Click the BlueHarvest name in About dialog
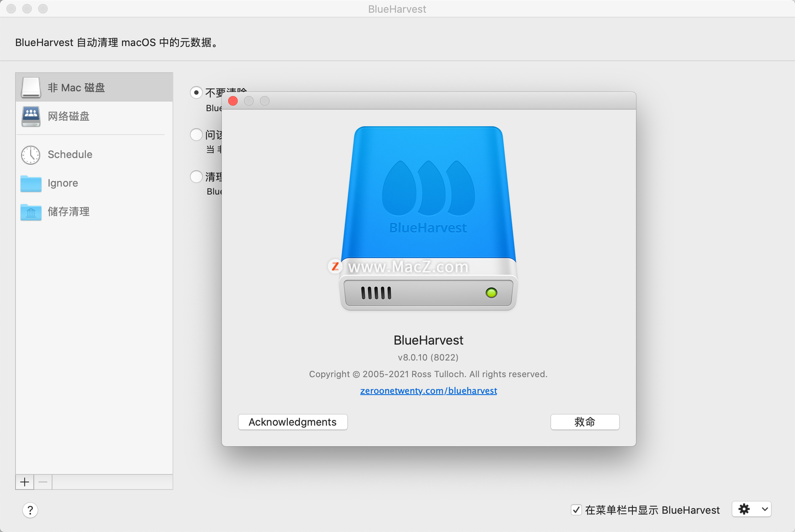Screen dimensions: 795x532 coord(428,340)
